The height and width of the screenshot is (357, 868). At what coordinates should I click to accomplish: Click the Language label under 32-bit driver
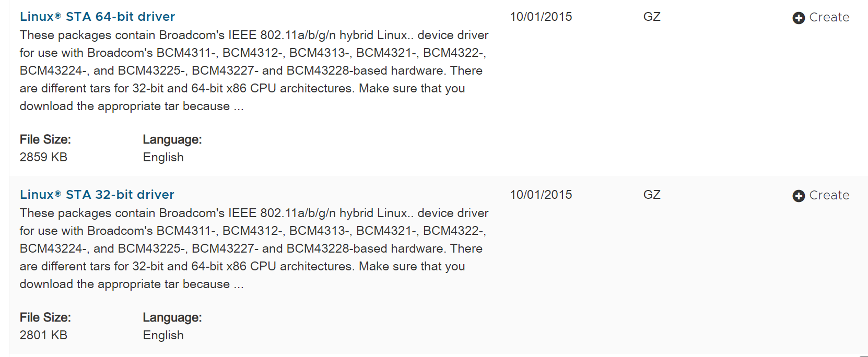[x=172, y=317]
